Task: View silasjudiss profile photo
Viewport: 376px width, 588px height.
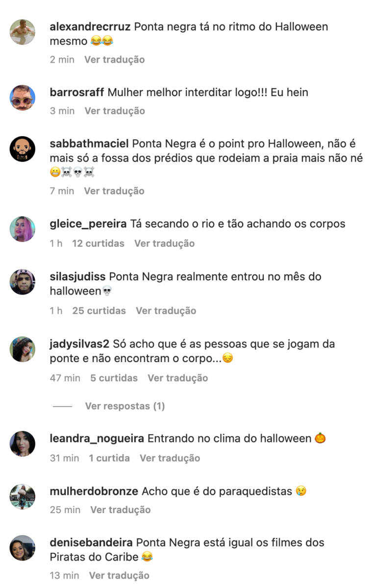Action: tap(23, 282)
